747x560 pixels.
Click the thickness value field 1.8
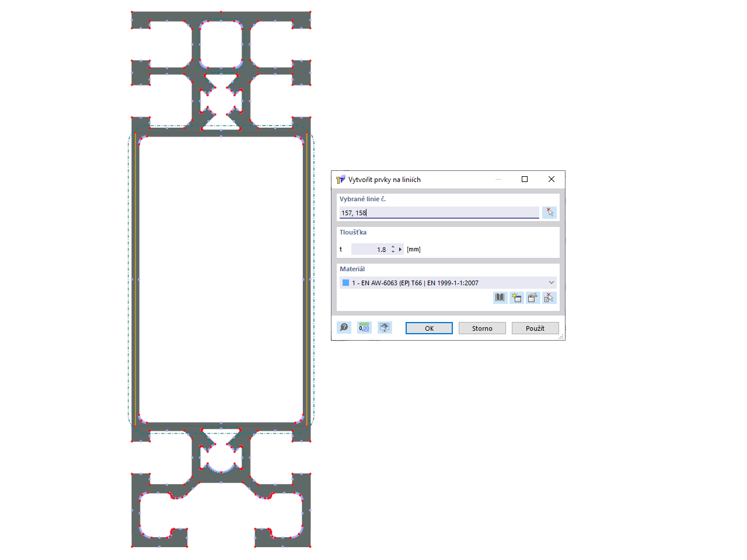pyautogui.click(x=371, y=250)
